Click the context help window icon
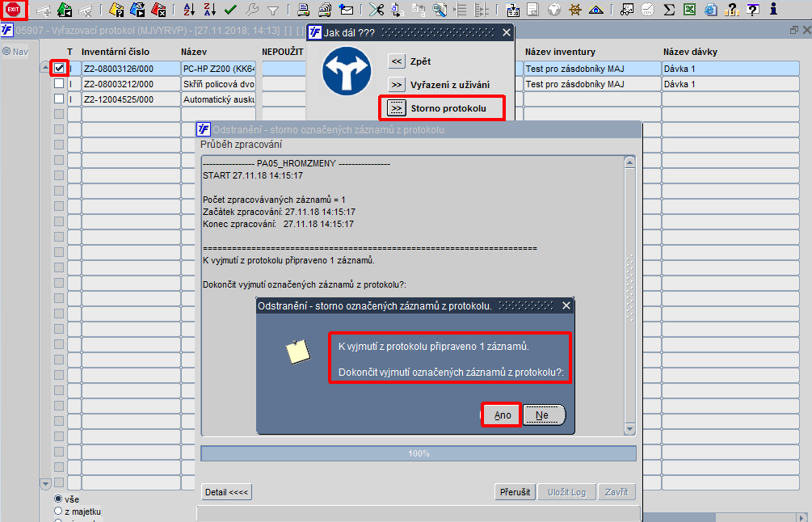The image size is (812, 522). pos(752,10)
